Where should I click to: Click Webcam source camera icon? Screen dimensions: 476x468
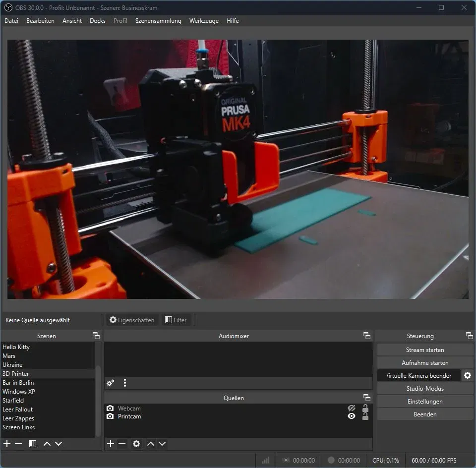[110, 408]
